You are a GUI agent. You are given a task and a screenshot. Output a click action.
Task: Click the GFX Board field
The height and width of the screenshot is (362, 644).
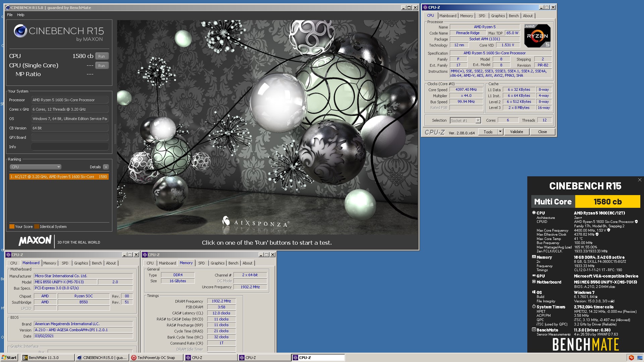(70, 137)
